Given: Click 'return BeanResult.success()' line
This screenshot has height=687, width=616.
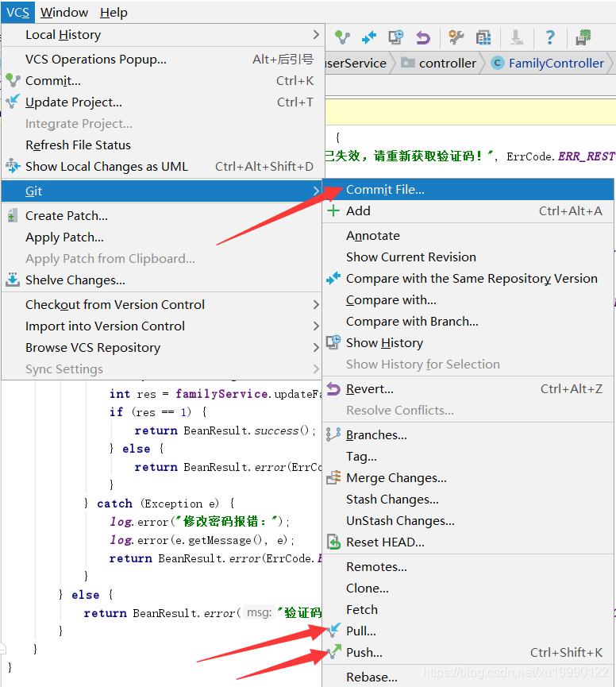Looking at the screenshot, I should (225, 430).
